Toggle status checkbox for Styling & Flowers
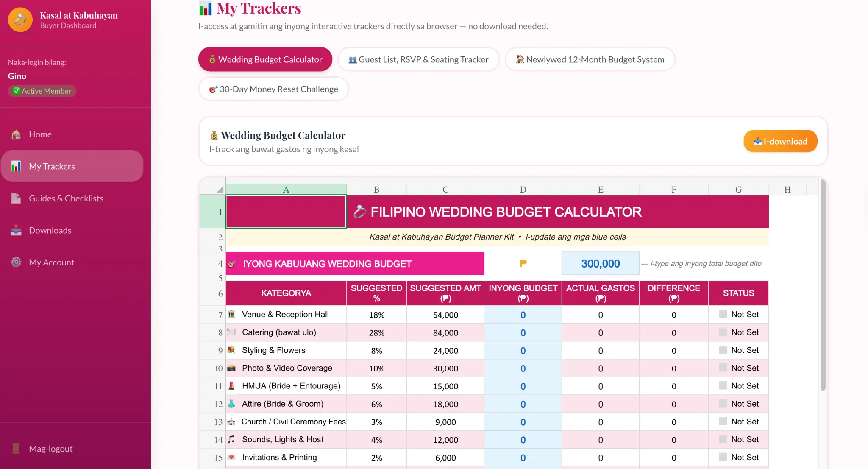The width and height of the screenshot is (868, 469). point(723,349)
